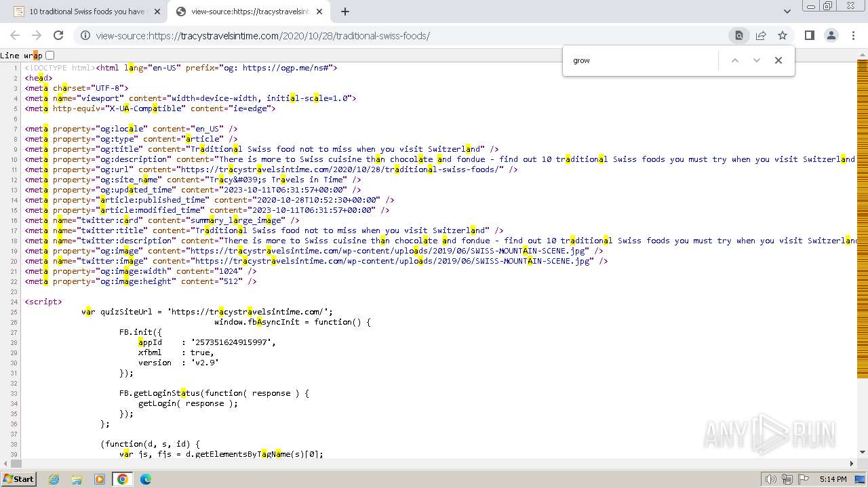Launch Internet Explorer from taskbar

tap(54, 479)
